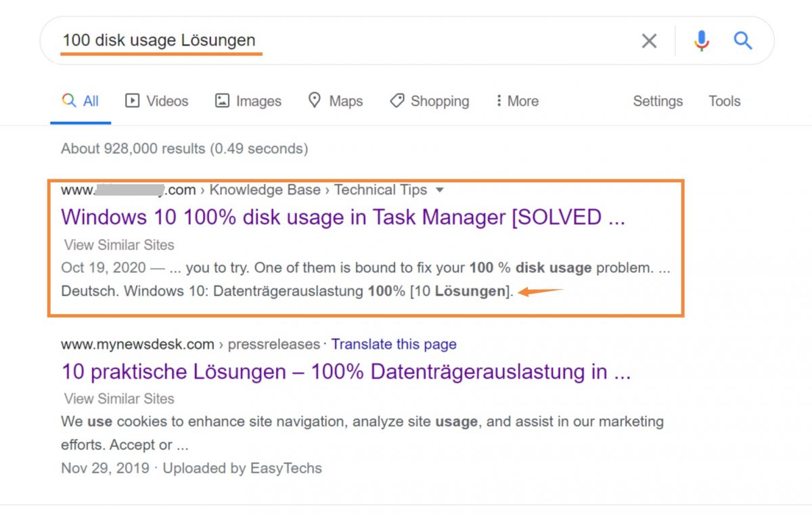This screenshot has width=812, height=514.
Task: Clear the search box with the X icon
Action: [x=649, y=41]
